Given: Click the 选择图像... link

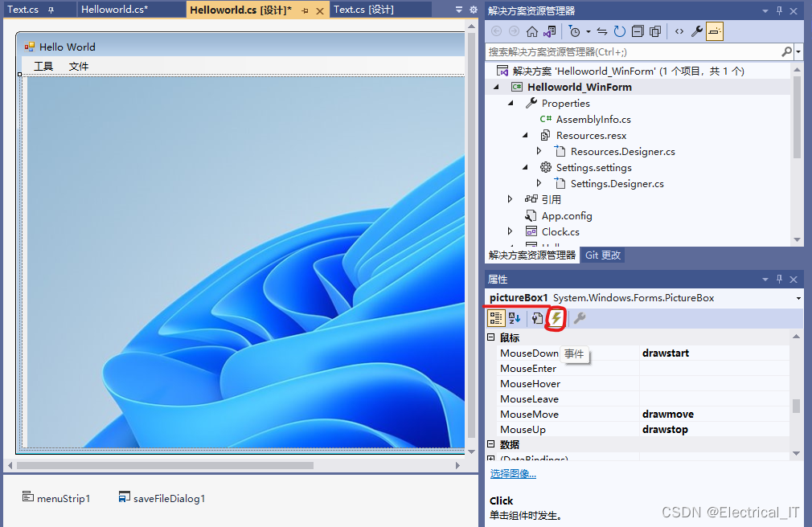Looking at the screenshot, I should pyautogui.click(x=513, y=474).
